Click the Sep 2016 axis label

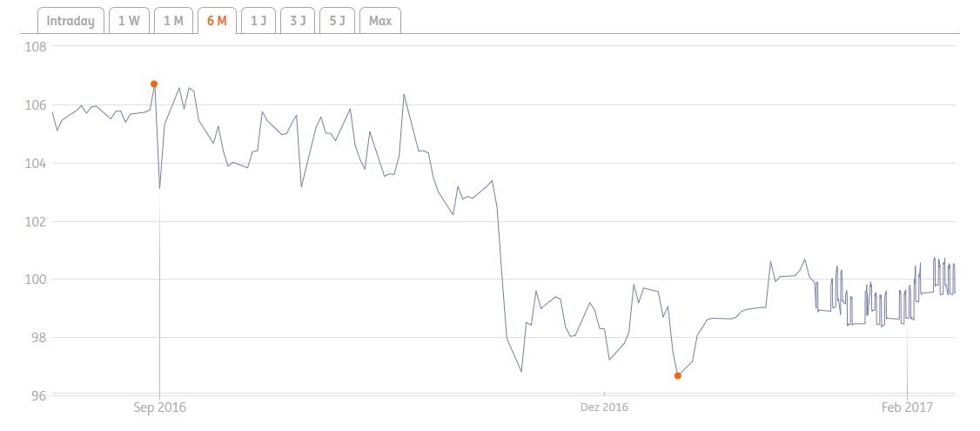click(160, 407)
